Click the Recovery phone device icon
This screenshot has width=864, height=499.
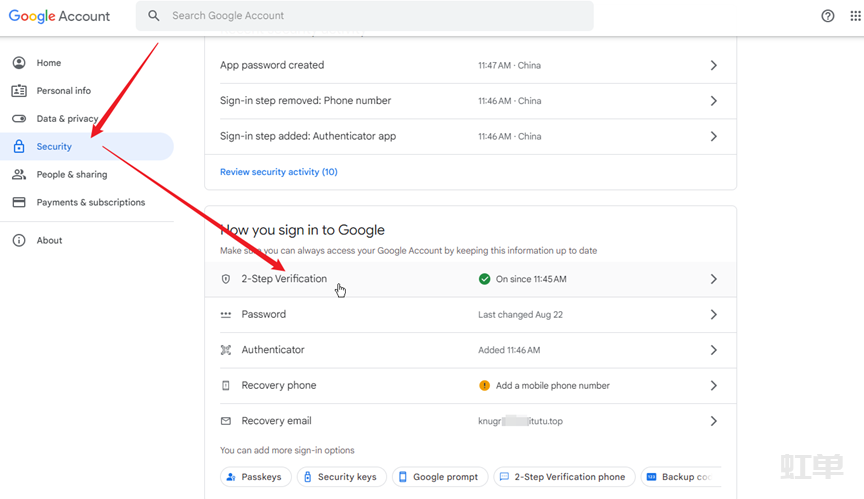[x=225, y=386]
